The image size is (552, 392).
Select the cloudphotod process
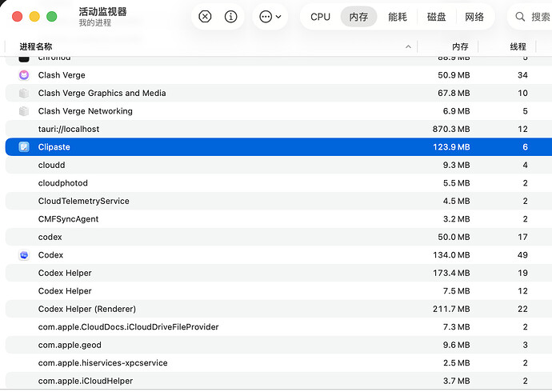(x=62, y=183)
